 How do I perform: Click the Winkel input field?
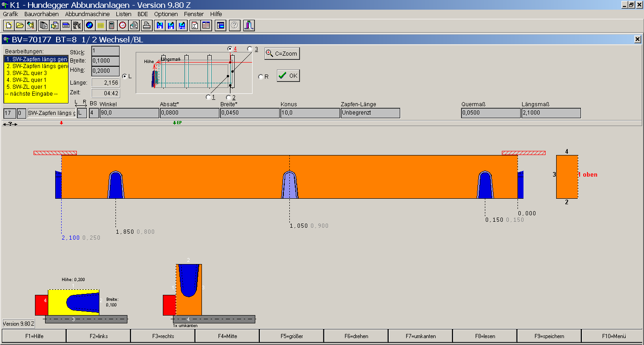tap(129, 113)
